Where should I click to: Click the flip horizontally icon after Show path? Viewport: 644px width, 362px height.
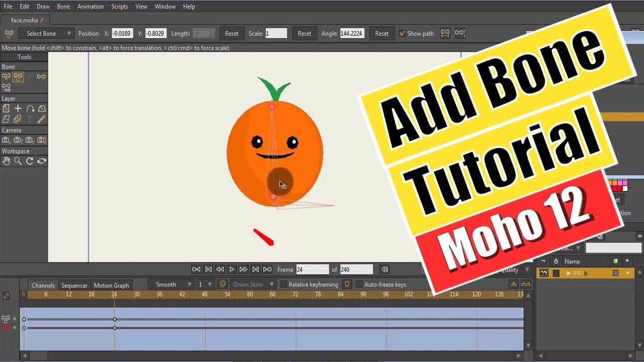445,33
